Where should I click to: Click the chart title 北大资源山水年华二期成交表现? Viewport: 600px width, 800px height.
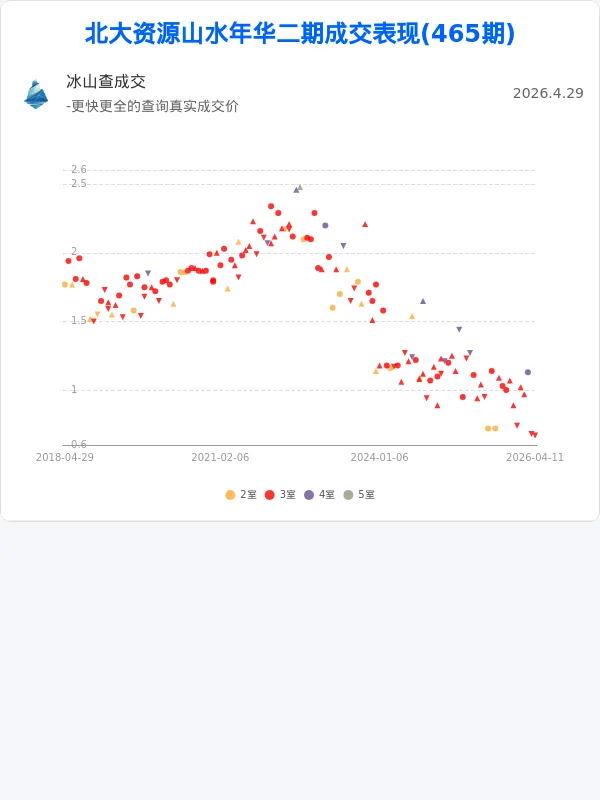coord(300,34)
